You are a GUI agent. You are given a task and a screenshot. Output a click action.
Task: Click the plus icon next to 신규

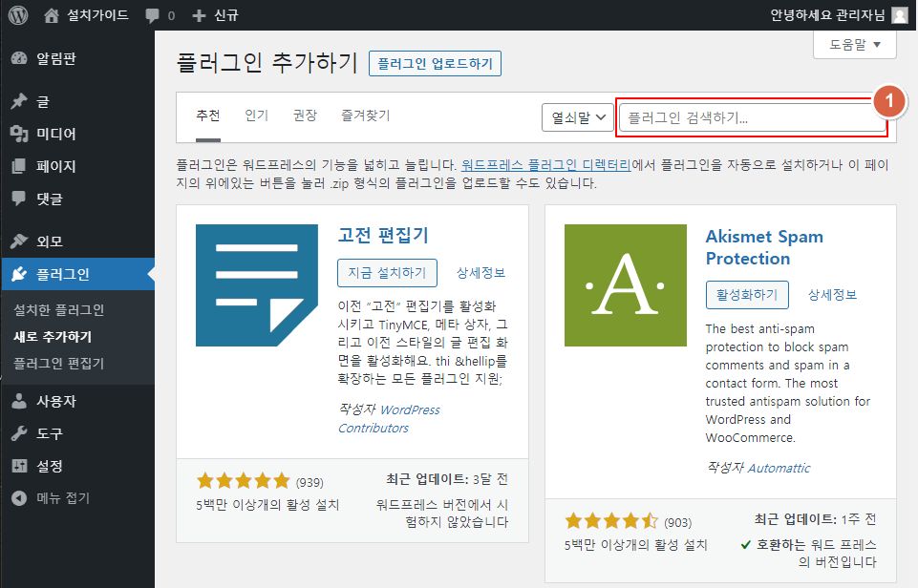pos(199,16)
